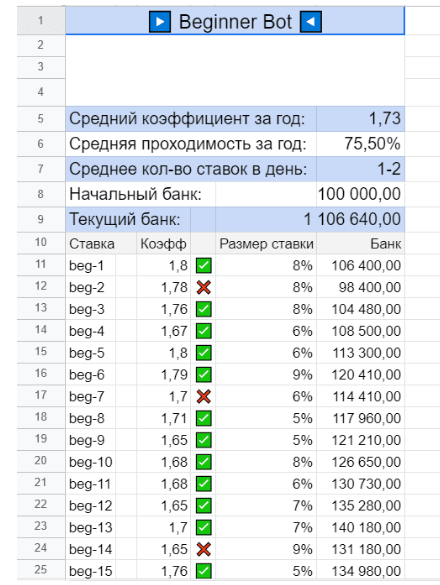Viewport: 440px width, 585px height.
Task: Select the 'Начальный банк:' label cell
Action: click(x=140, y=194)
